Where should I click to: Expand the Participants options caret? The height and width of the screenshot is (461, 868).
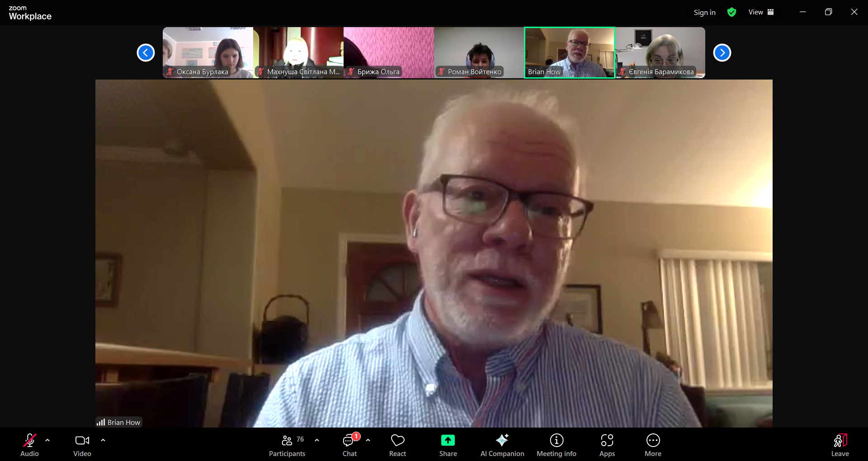point(317,440)
